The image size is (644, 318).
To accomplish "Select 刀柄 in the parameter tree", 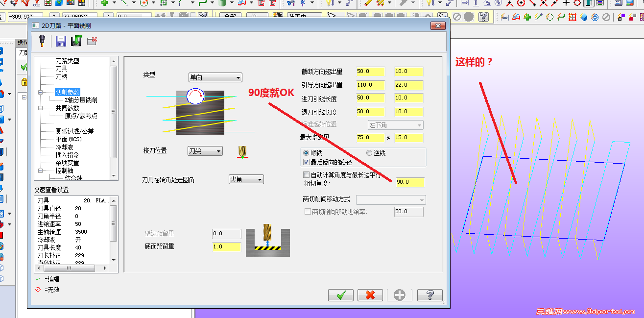I will click(61, 76).
